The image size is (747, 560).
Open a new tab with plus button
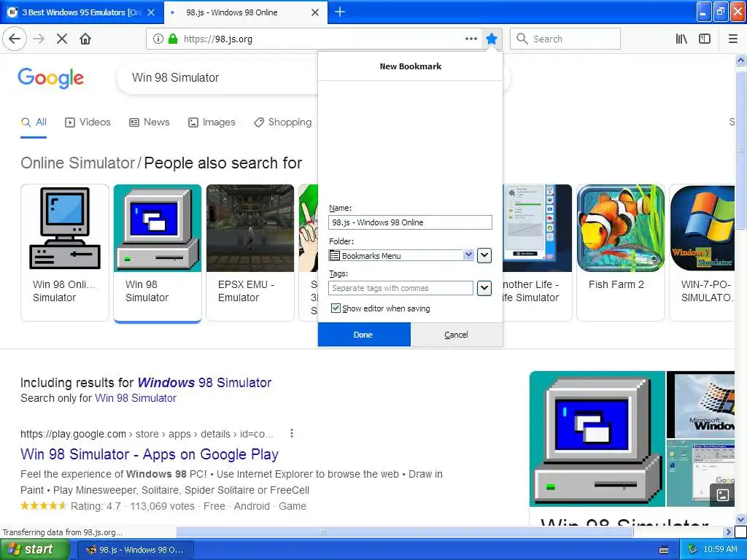click(340, 12)
